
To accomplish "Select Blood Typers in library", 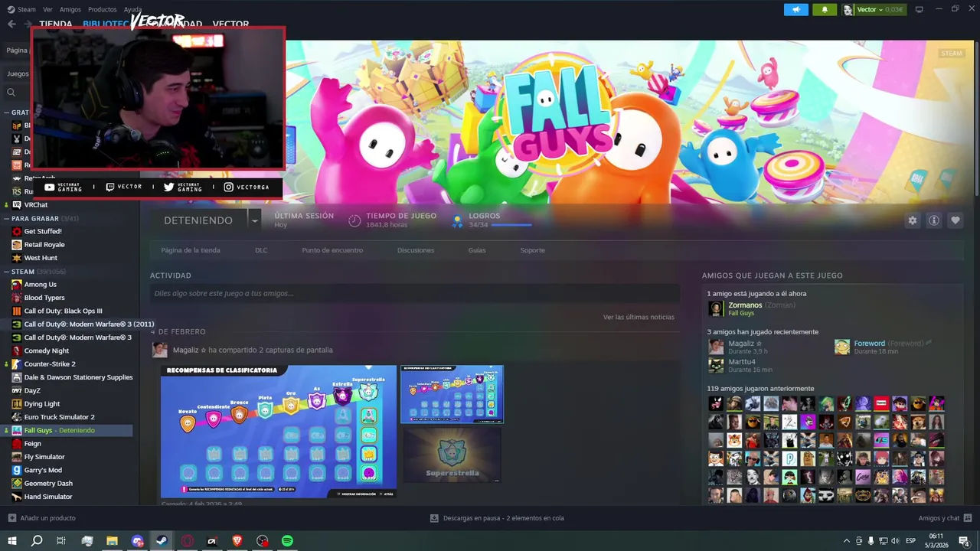I will 44,298.
